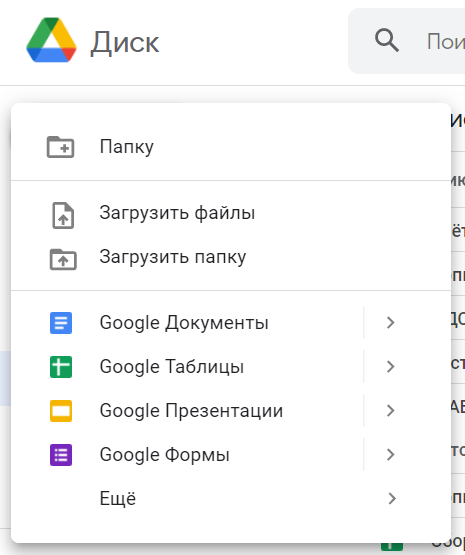Click the search magnifier icon

[387, 41]
